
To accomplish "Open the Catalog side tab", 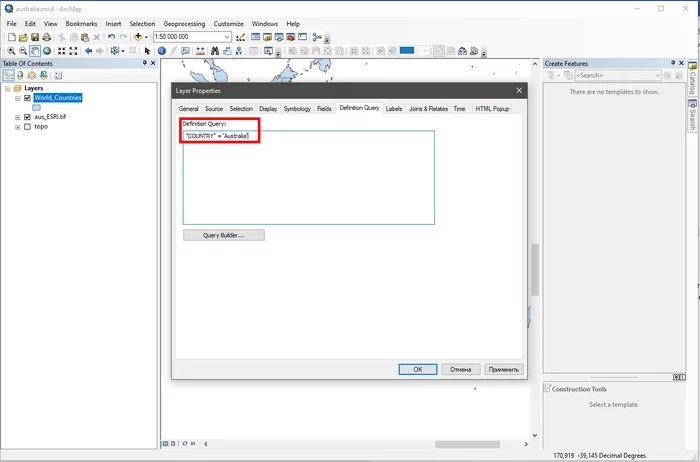I will tap(692, 79).
